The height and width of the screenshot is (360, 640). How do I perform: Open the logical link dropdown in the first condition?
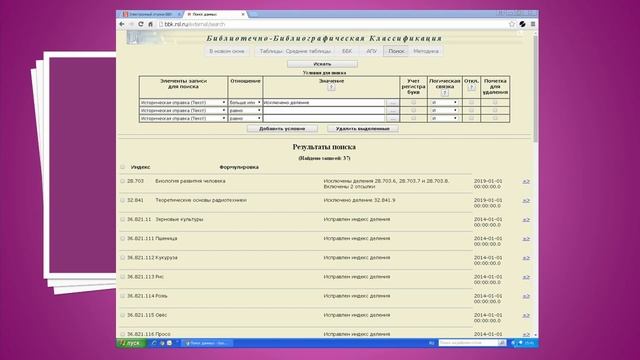[x=444, y=102]
